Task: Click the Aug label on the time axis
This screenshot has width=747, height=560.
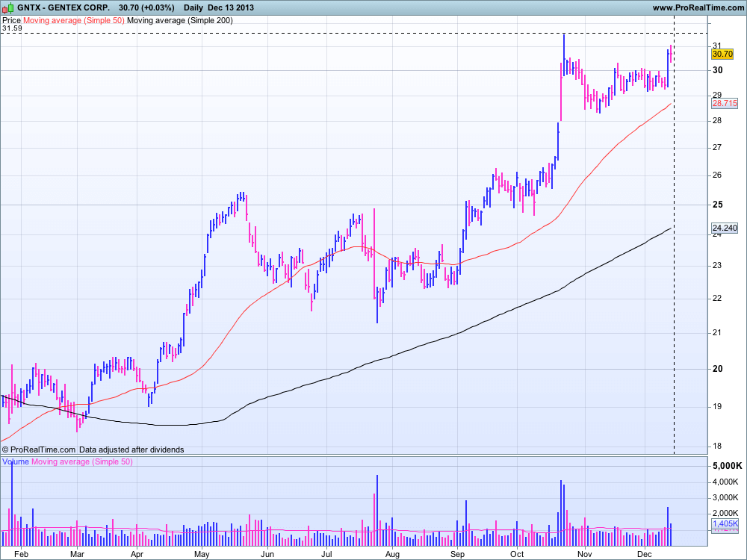Action: pyautogui.click(x=392, y=554)
